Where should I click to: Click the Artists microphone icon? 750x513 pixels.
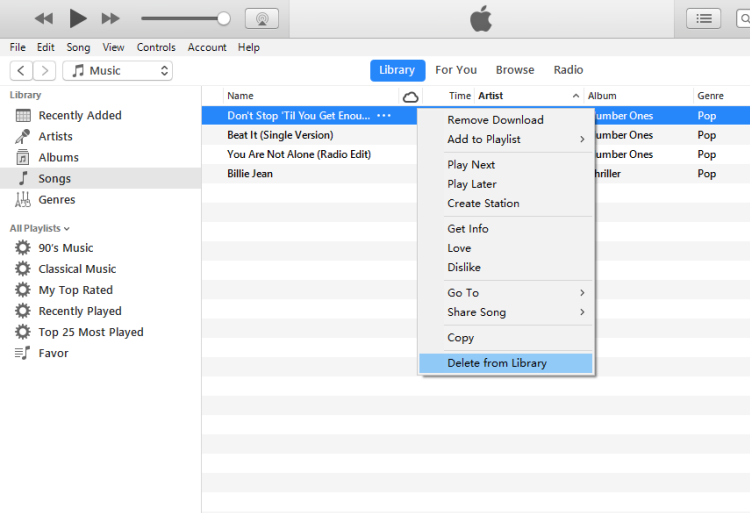pos(22,136)
